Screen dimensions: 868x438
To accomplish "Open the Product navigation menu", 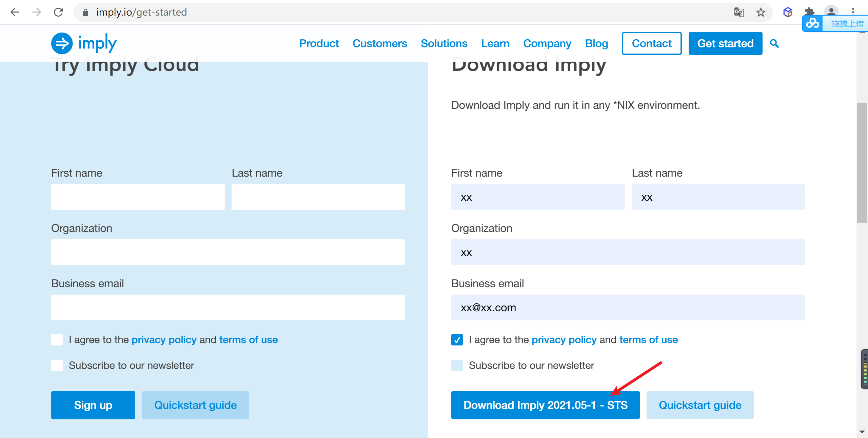I will 319,43.
